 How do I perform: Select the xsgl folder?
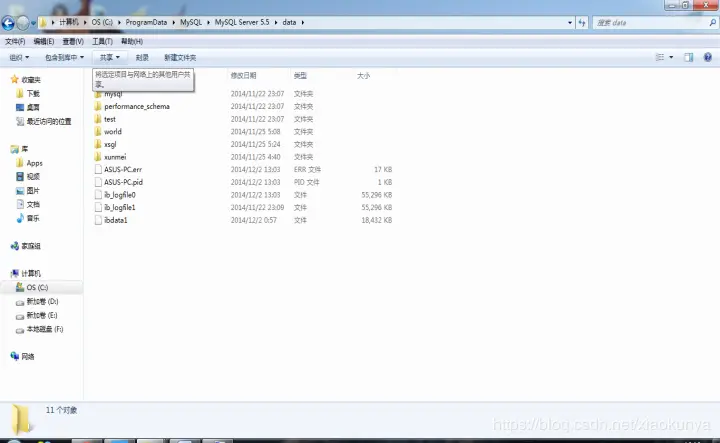[110, 144]
